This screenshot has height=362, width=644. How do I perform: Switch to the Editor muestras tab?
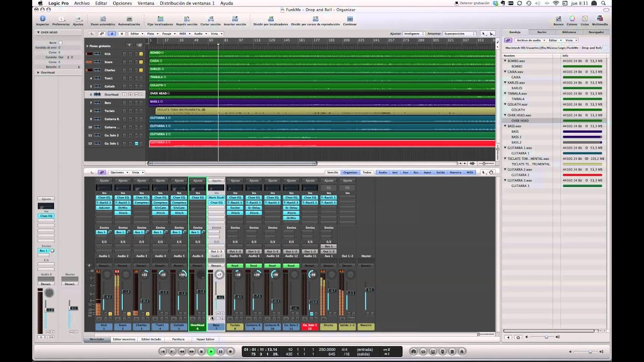pyautogui.click(x=124, y=339)
